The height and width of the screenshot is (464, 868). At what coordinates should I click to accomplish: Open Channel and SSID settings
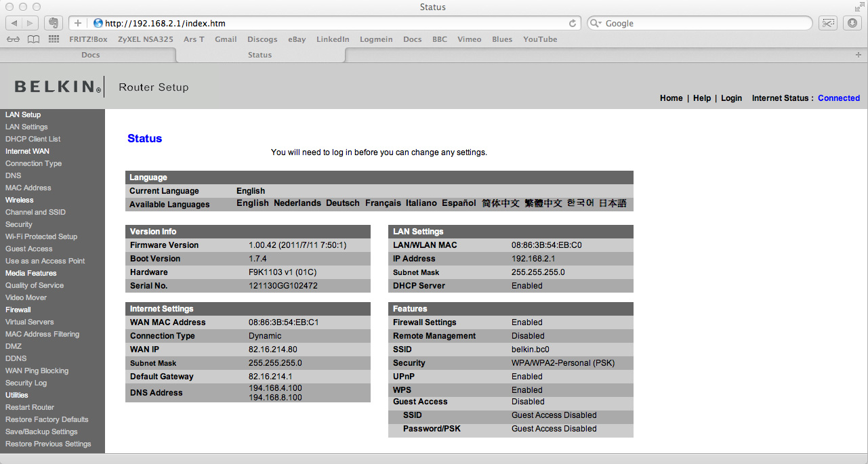click(x=35, y=212)
